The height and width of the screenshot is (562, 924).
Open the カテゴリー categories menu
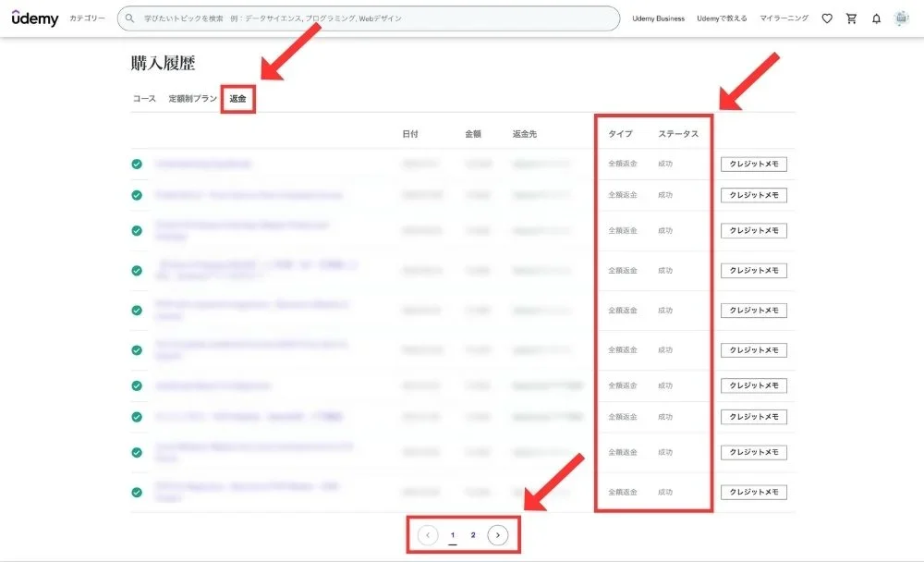coord(88,18)
